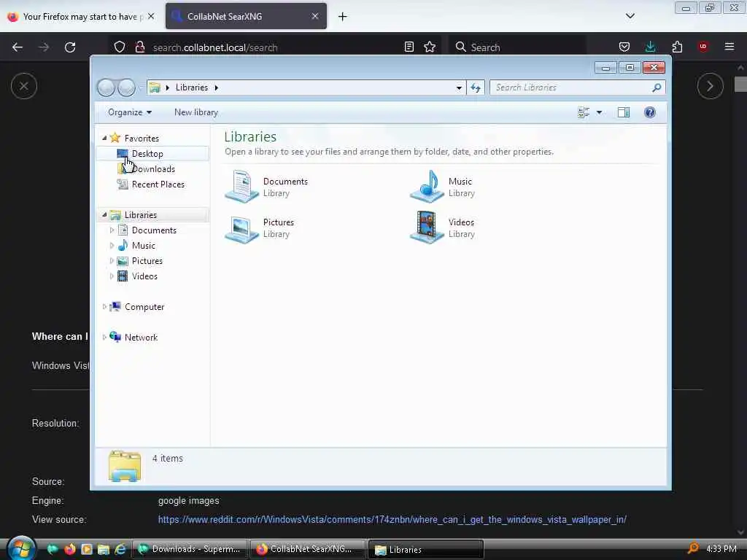Image resolution: width=747 pixels, height=560 pixels.
Task: Open Firefox downloads arrow icon
Action: [x=650, y=47]
